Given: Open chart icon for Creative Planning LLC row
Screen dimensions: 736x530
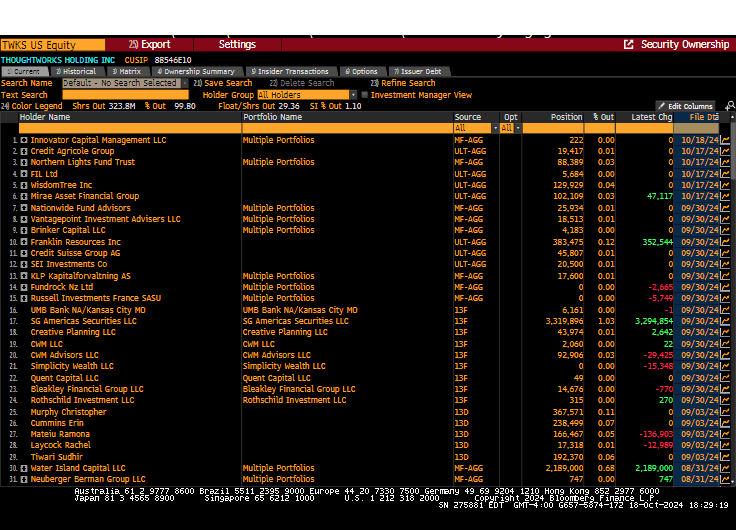Looking at the screenshot, I should (x=725, y=332).
